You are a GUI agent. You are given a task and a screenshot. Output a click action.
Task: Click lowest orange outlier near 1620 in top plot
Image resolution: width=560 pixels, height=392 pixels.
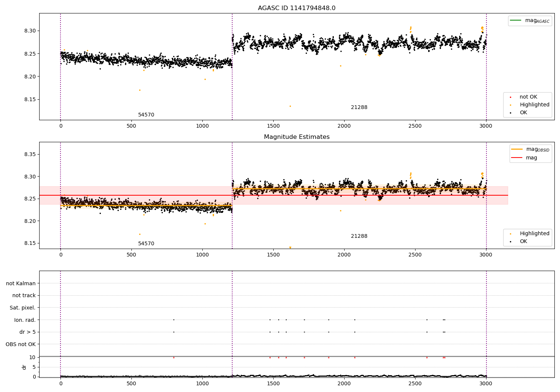point(290,106)
